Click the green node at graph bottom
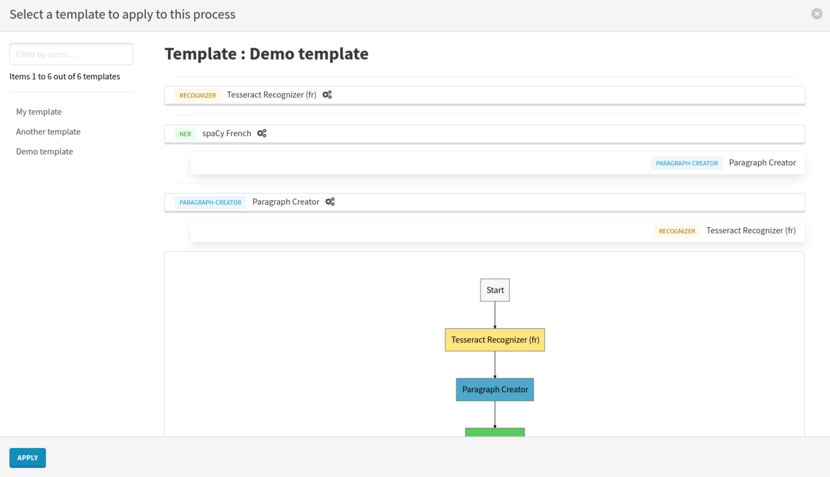Image resolution: width=830 pixels, height=477 pixels. [x=495, y=432]
